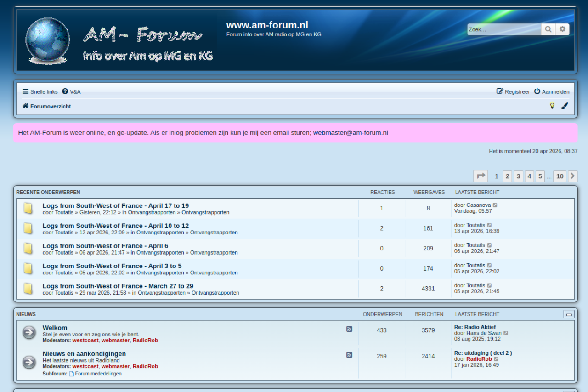The image size is (588, 392).
Task: Click the www.am-forum.nl site title
Action: point(267,25)
